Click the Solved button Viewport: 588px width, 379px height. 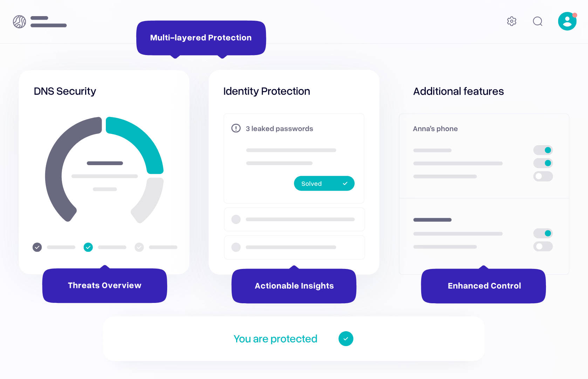[324, 183]
